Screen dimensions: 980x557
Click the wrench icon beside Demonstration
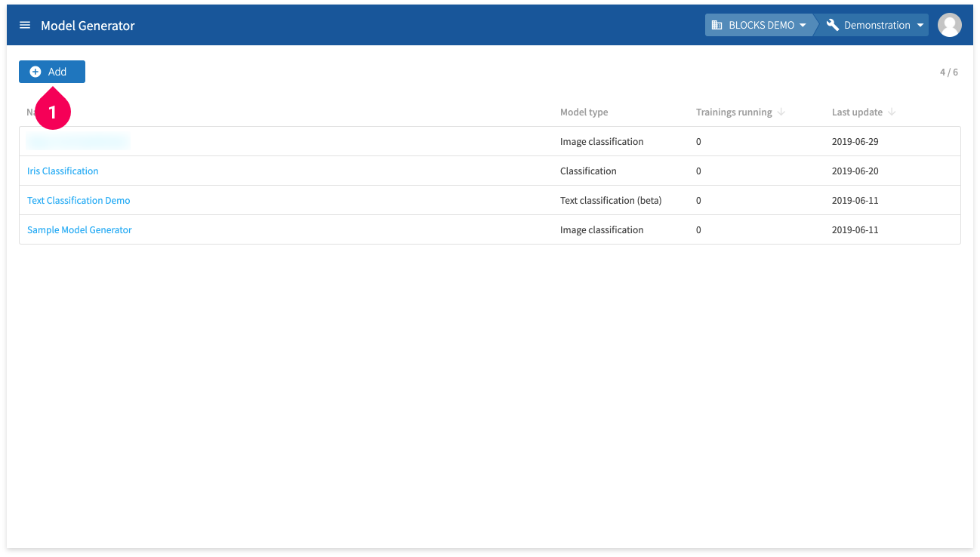833,25
